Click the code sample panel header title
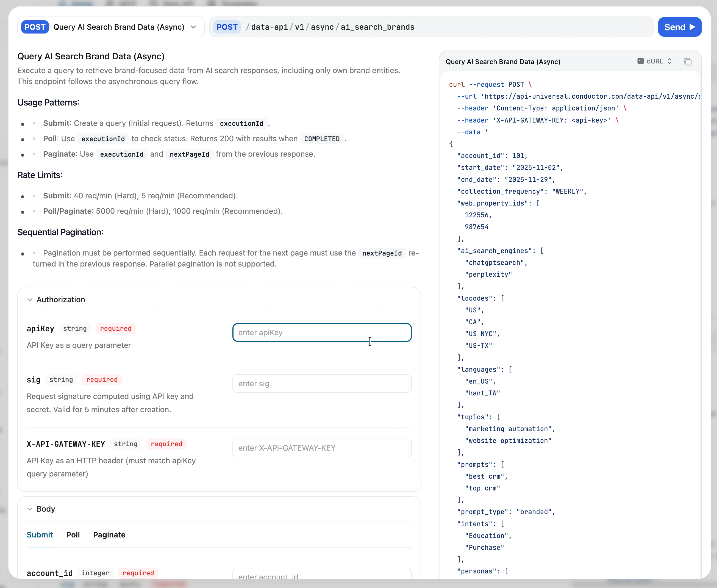 [x=503, y=62]
